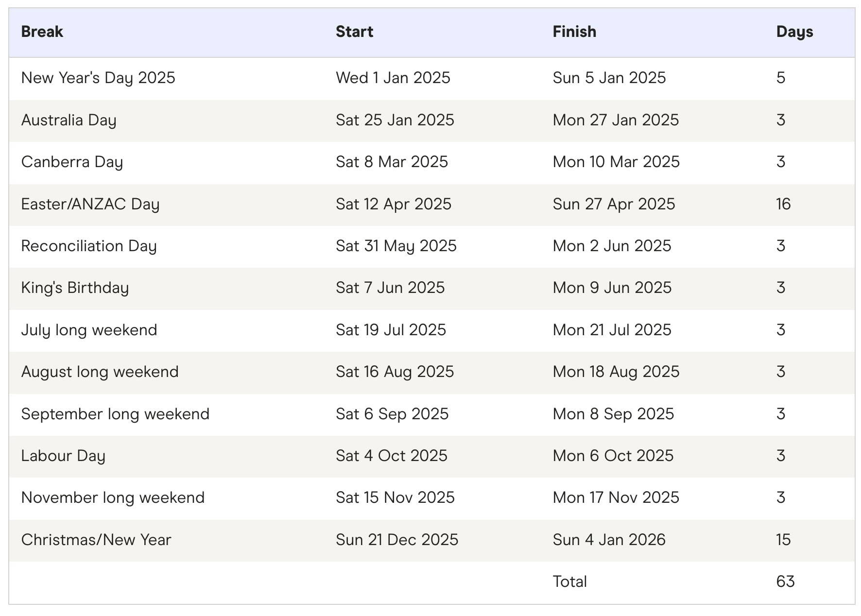Click November long weekend start Sat 15 Nov 2025
This screenshot has width=861, height=616.
pyautogui.click(x=395, y=497)
